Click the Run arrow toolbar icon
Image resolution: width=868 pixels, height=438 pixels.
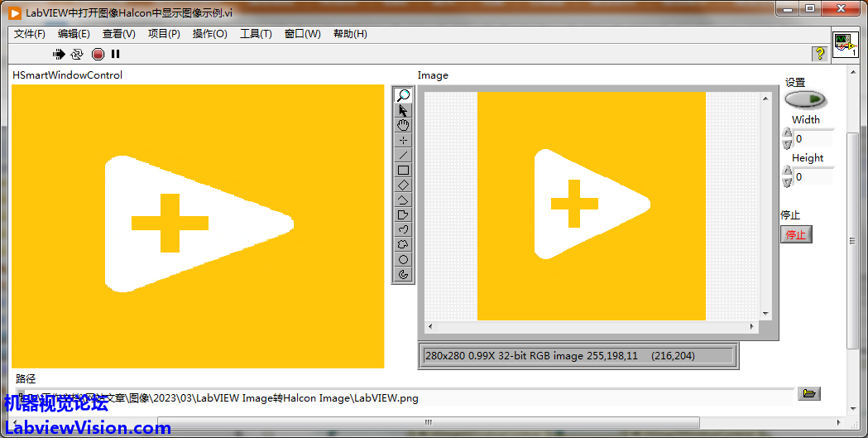pos(59,54)
